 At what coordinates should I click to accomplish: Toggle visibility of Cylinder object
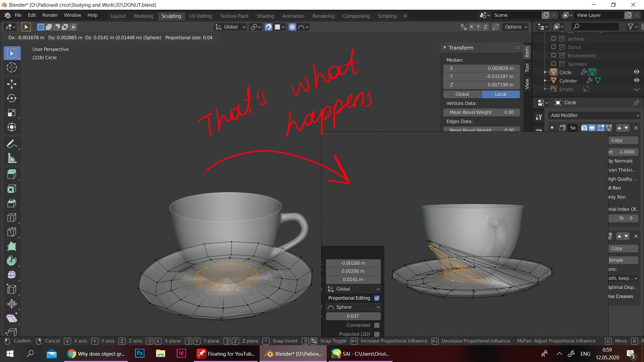(636, 80)
